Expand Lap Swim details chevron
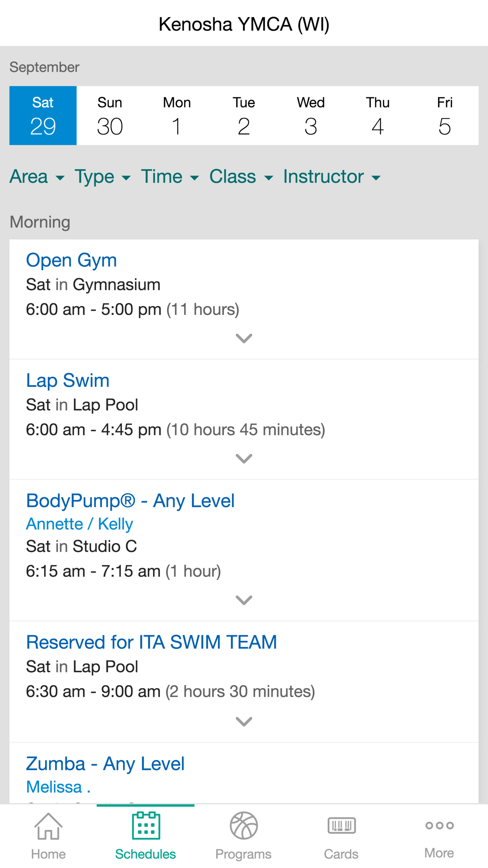This screenshot has height=868, width=488. click(x=244, y=458)
